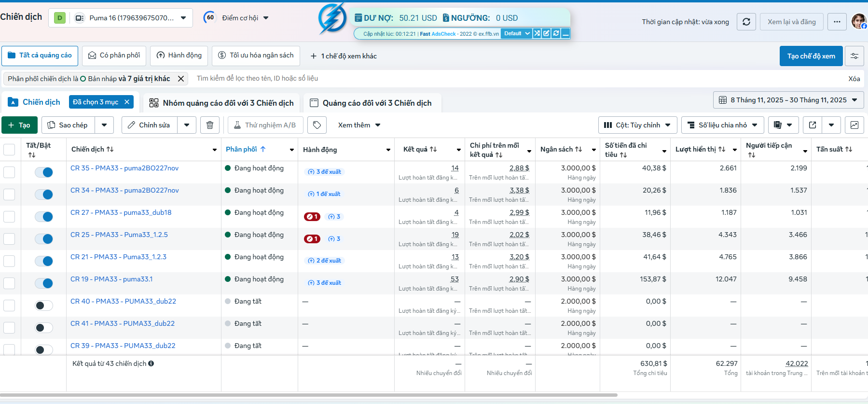Open '3 đề xuất' for CR 19 campaign

[x=324, y=283]
